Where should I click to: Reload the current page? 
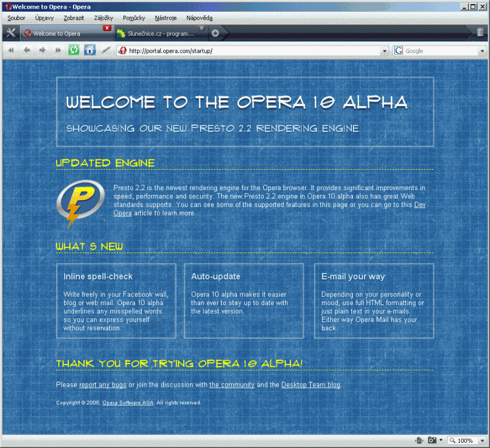(x=73, y=50)
